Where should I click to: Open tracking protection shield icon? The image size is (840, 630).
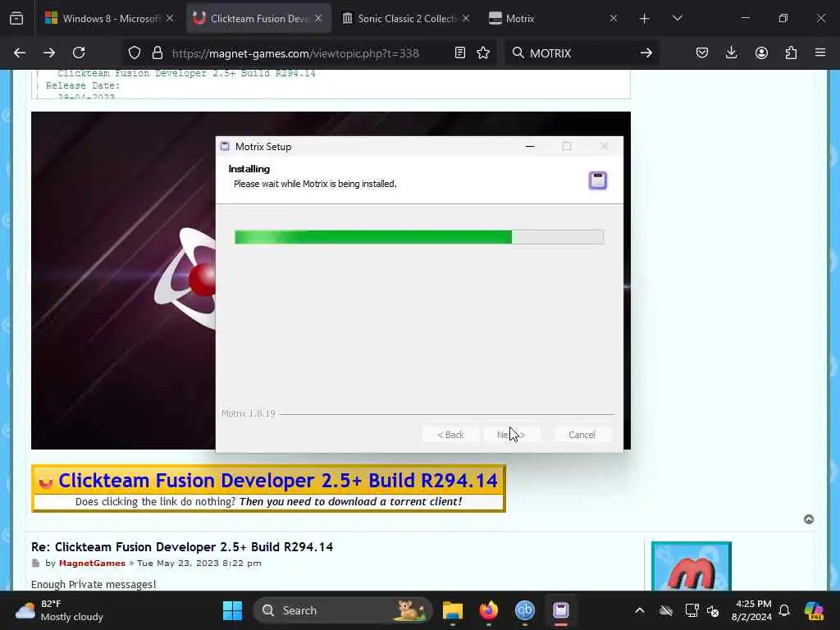point(135,52)
